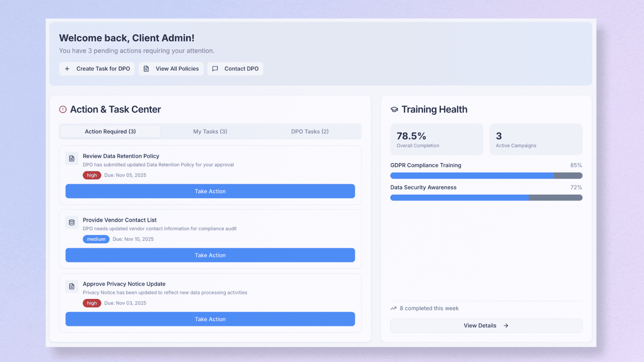This screenshot has width=644, height=362.
Task: Click the Data Security Awareness progress bar
Action: 486,198
